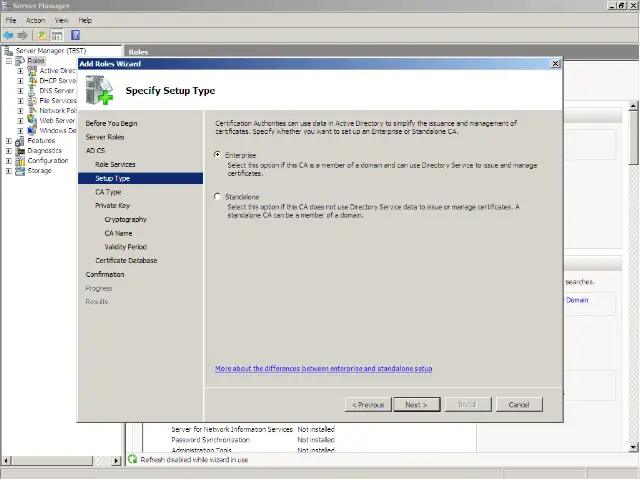Click the Roles node icon in tree
The height and width of the screenshot is (480, 640).
(x=20, y=61)
